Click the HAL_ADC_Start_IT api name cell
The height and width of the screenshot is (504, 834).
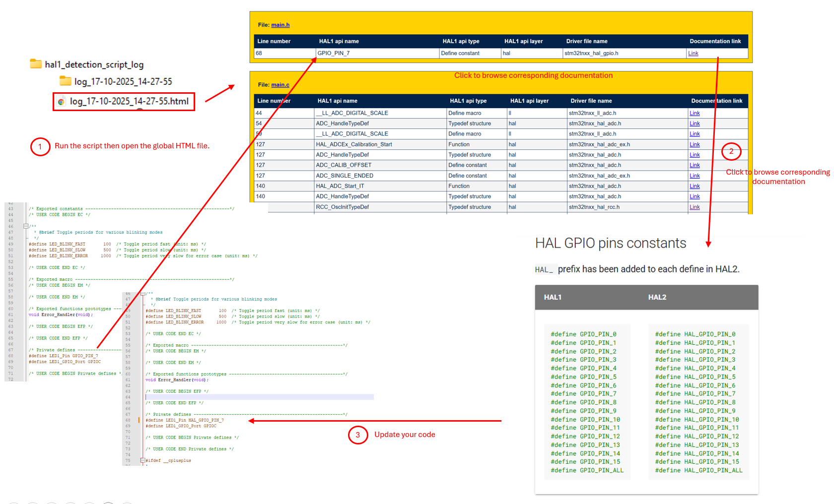coord(340,186)
